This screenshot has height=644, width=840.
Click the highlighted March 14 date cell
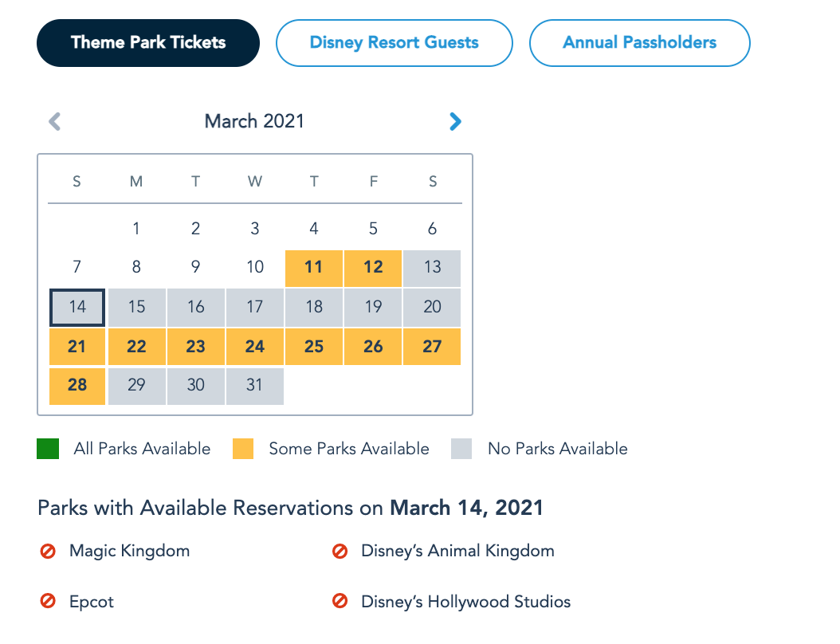pyautogui.click(x=77, y=307)
